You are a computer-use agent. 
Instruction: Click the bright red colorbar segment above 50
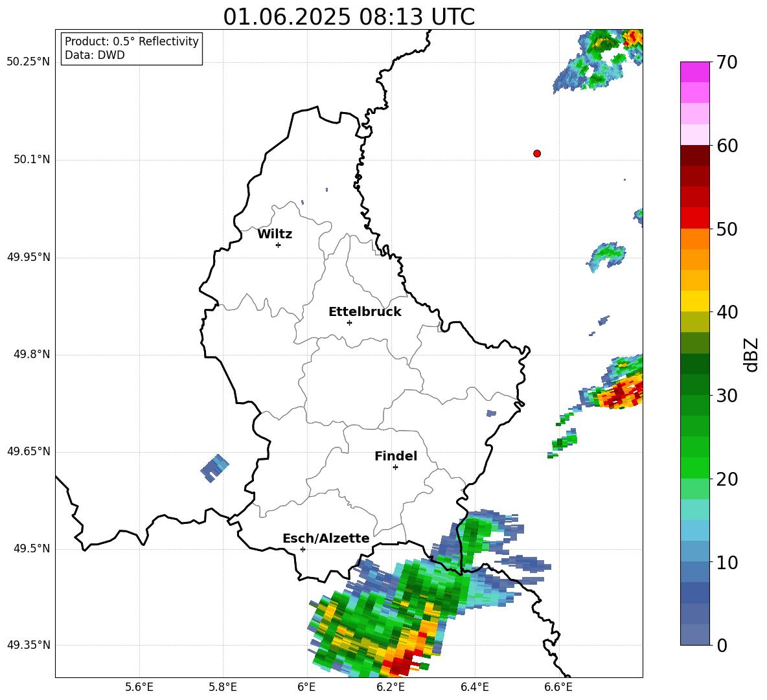point(695,218)
